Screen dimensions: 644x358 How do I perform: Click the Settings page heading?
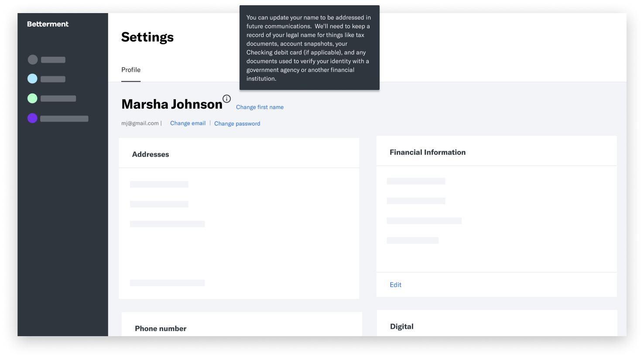pyautogui.click(x=147, y=37)
